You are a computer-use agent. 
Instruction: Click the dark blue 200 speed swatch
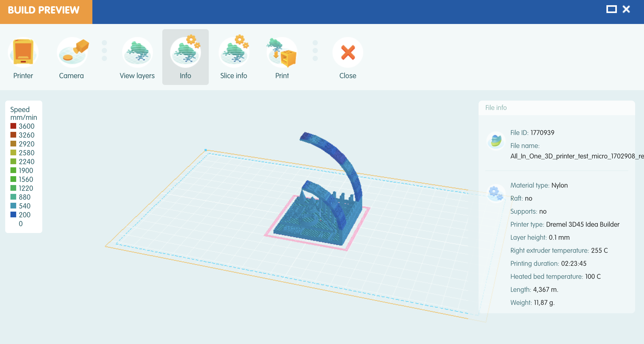coord(13,215)
